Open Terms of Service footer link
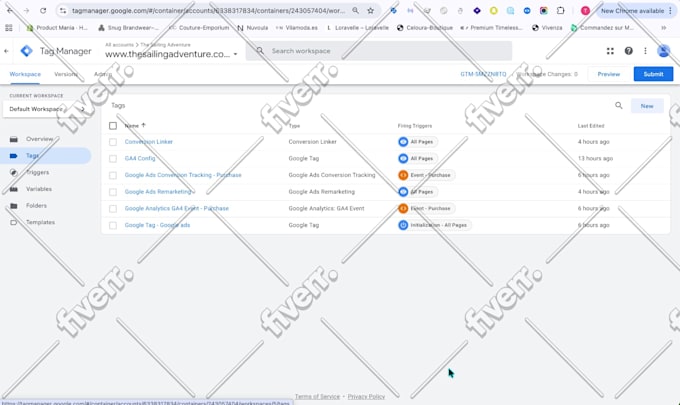 [317, 396]
